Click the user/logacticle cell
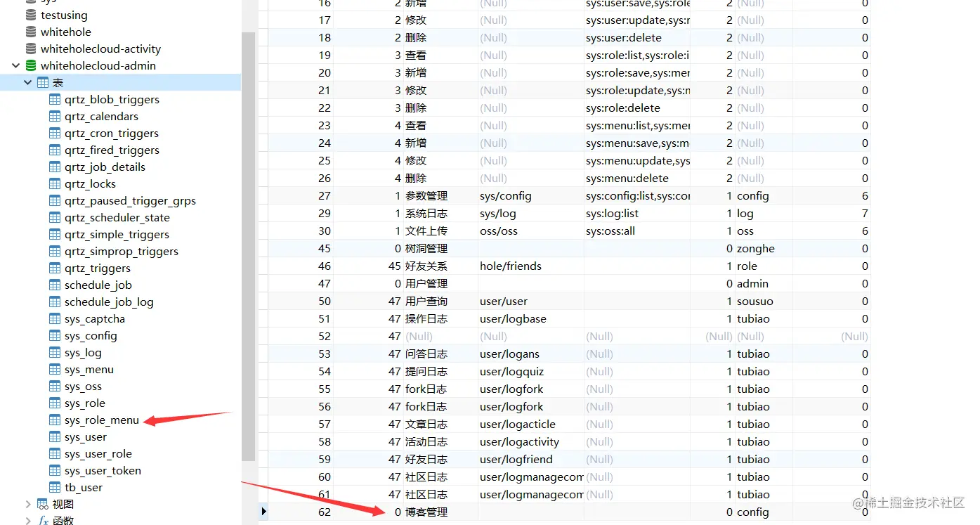Viewport: 980px width, 525px height. click(518, 424)
